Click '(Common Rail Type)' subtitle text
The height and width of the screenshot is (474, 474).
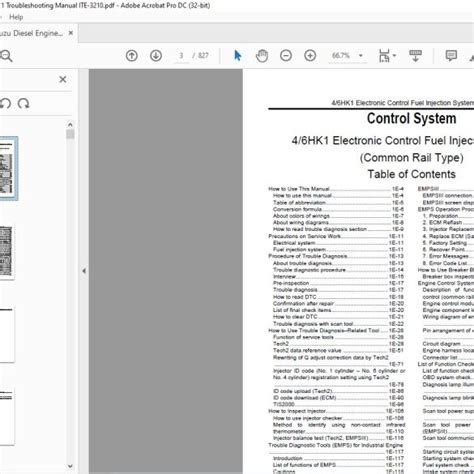click(411, 158)
